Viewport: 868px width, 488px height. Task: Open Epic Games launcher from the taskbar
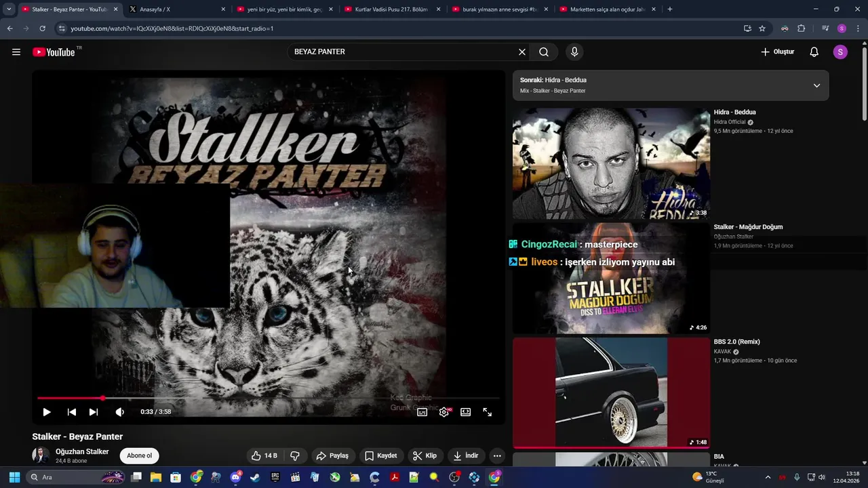[275, 477]
